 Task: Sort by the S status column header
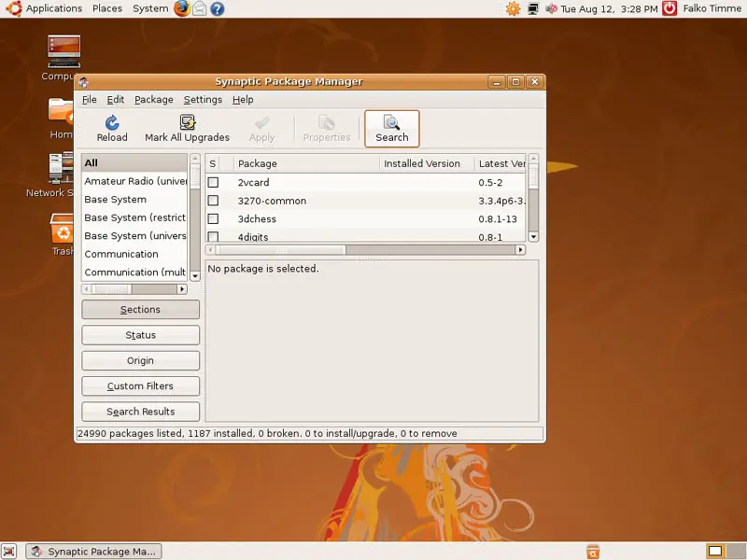pyautogui.click(x=213, y=164)
